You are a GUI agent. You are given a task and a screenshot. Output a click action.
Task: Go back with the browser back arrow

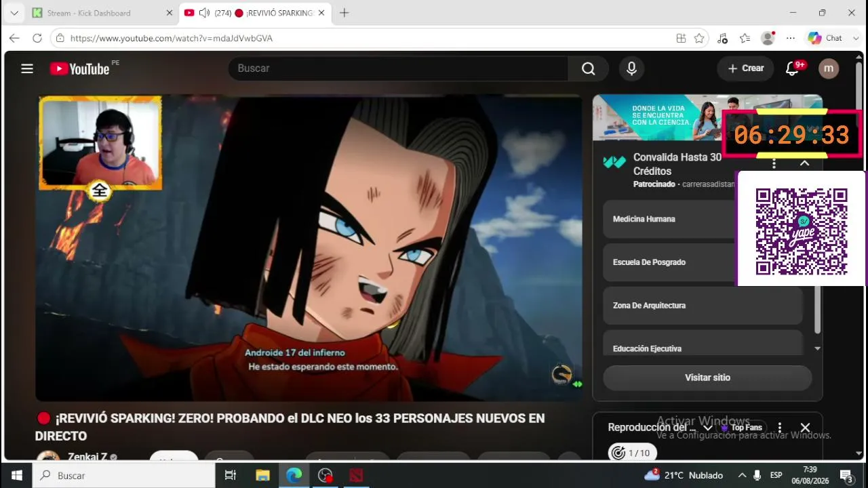coord(14,38)
